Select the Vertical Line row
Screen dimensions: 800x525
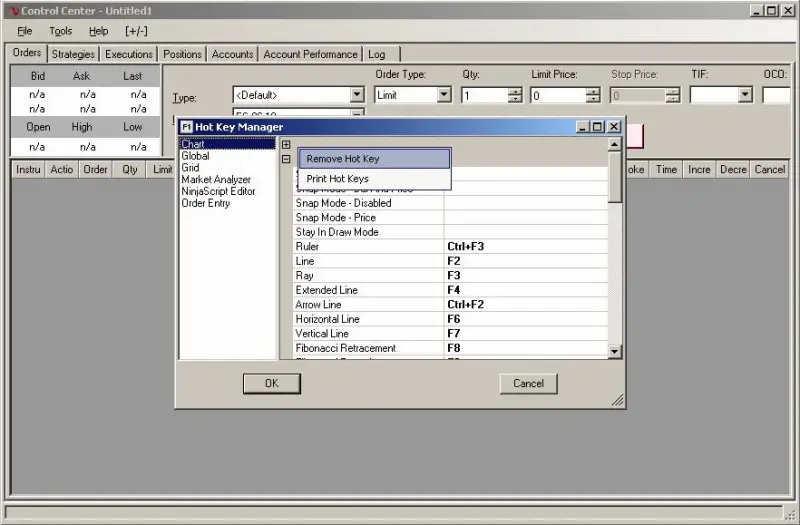coord(451,334)
